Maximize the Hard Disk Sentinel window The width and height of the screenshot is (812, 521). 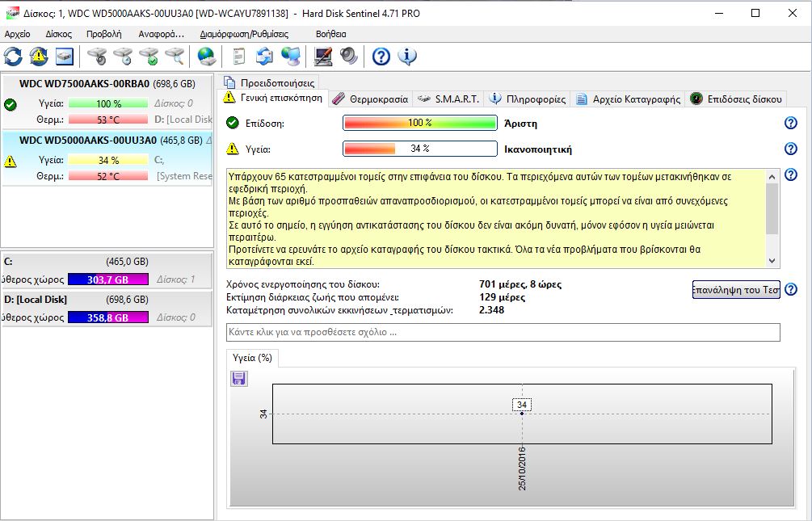point(755,13)
